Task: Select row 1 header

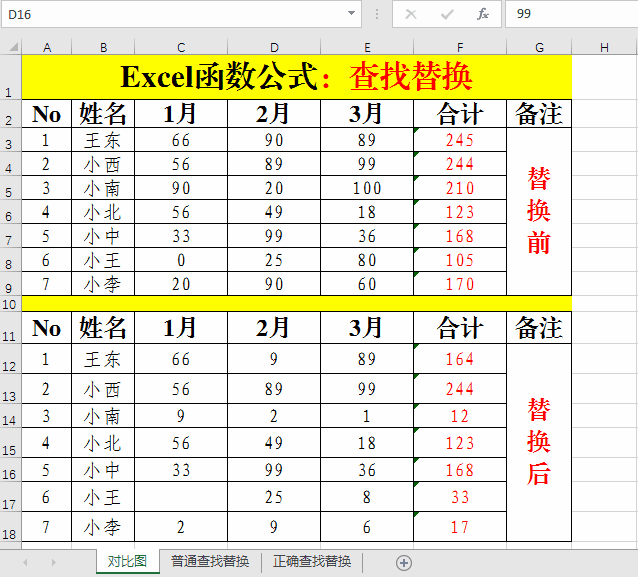Action: pos(11,77)
